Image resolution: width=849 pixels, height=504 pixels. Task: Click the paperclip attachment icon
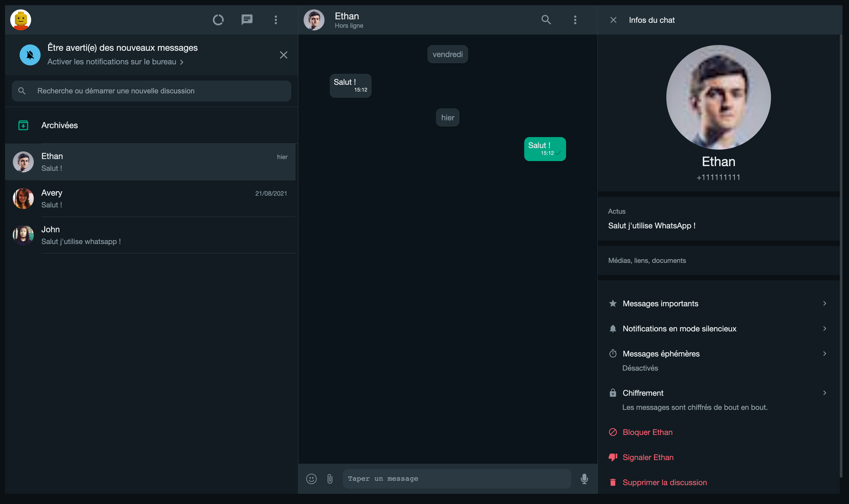[330, 479]
